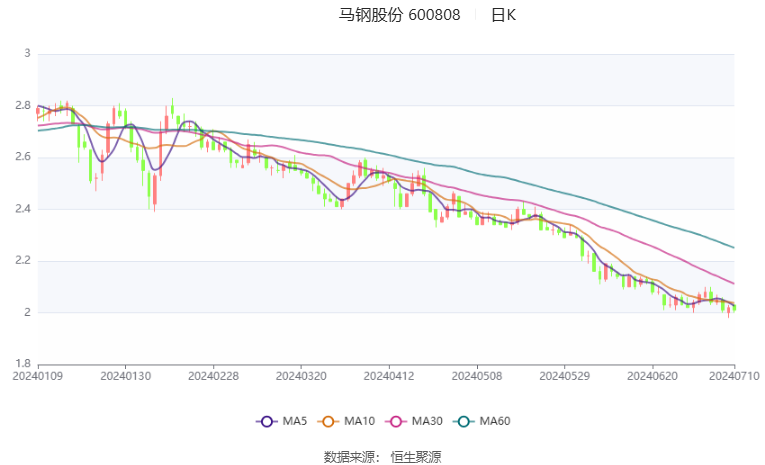Toggle the MA10 legend series

[346, 421]
